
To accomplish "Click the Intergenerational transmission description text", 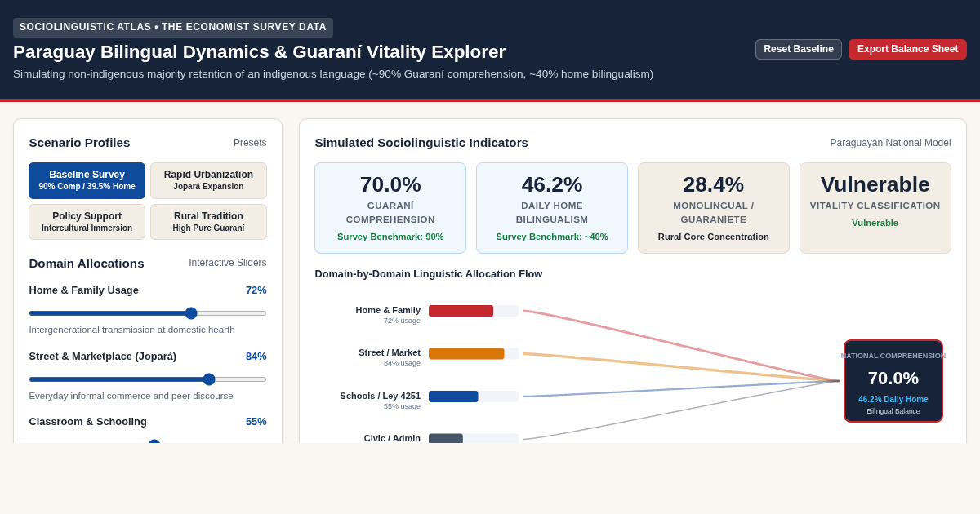I will (x=131, y=330).
